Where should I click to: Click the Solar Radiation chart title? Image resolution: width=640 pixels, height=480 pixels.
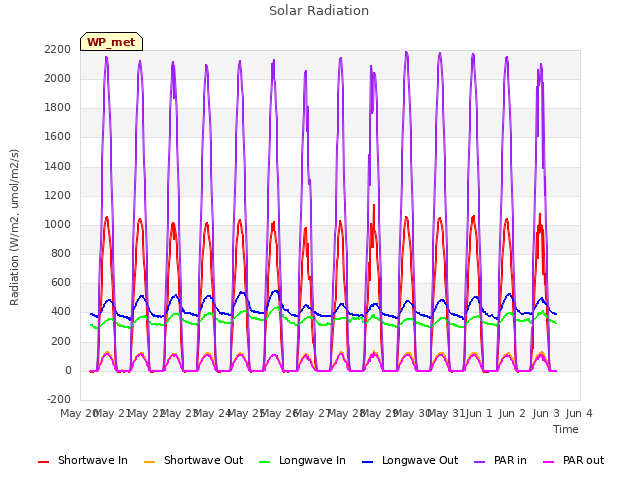coord(319,11)
